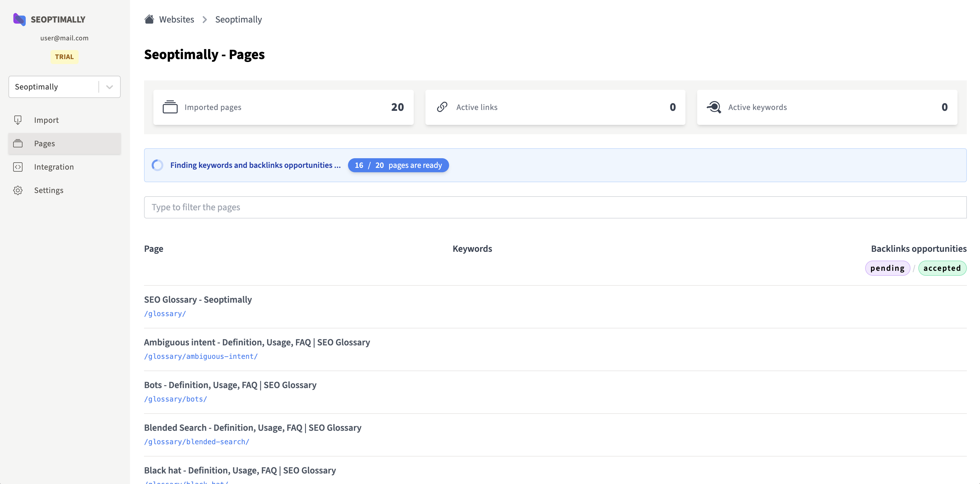Open the /glossary/blended-search/ link

point(197,442)
